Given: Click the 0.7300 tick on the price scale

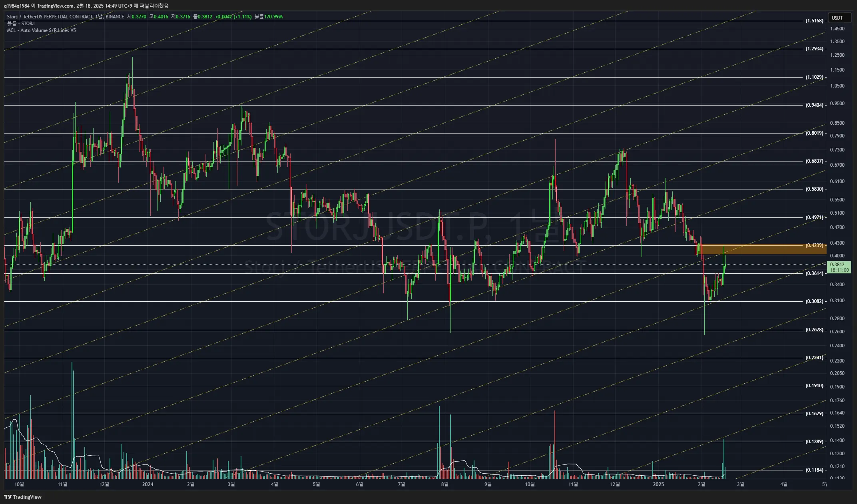Looking at the screenshot, I should point(837,150).
